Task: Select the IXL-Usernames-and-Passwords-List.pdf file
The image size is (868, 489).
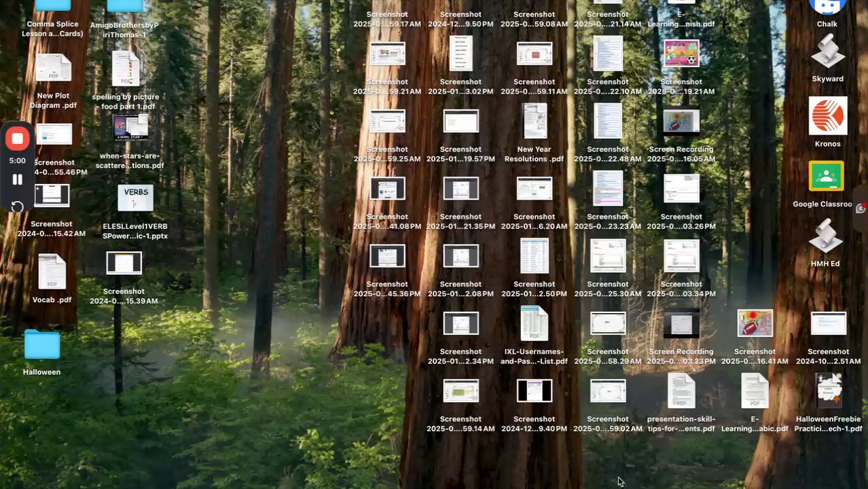Action: [535, 323]
